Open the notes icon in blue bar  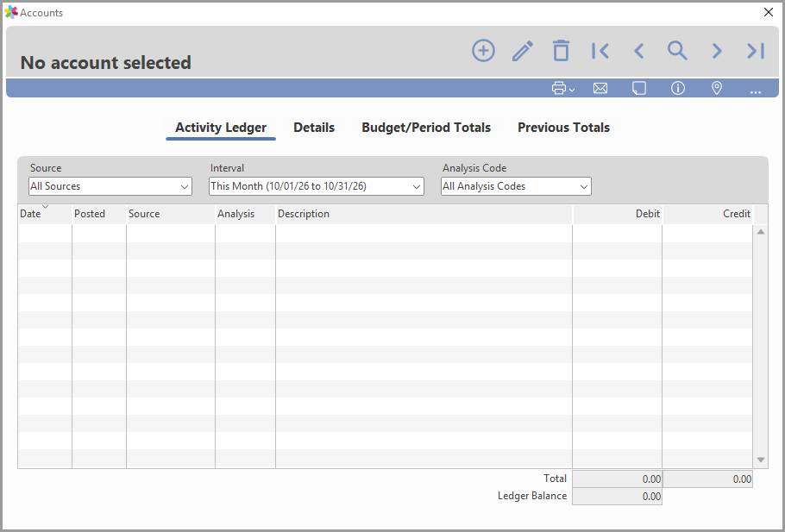click(x=639, y=89)
